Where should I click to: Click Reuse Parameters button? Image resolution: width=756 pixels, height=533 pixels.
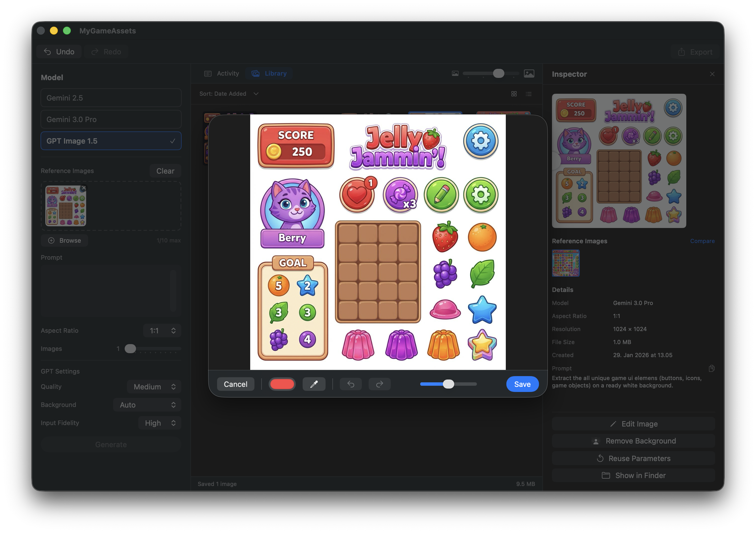633,458
